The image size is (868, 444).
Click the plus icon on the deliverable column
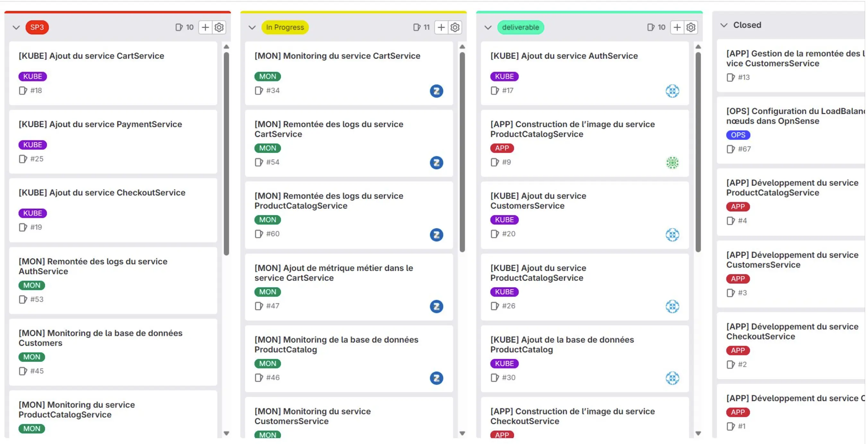(x=677, y=27)
